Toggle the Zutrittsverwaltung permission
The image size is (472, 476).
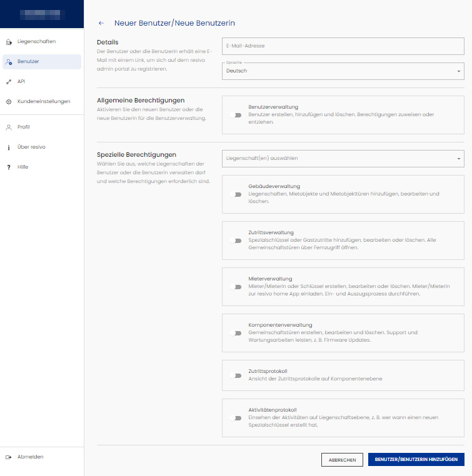coord(236,240)
